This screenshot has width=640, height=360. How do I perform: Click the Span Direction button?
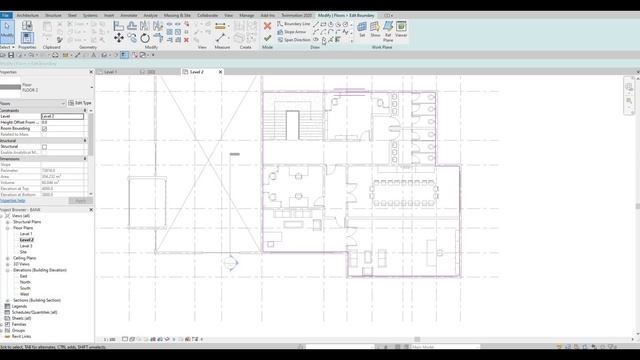[294, 40]
